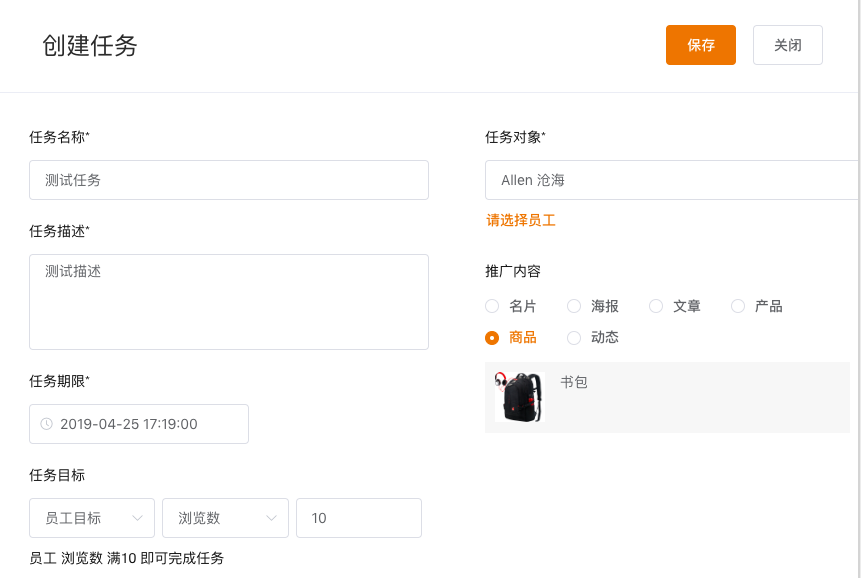Open the 员工目标 dropdown
861x578 pixels.
[x=92, y=518]
